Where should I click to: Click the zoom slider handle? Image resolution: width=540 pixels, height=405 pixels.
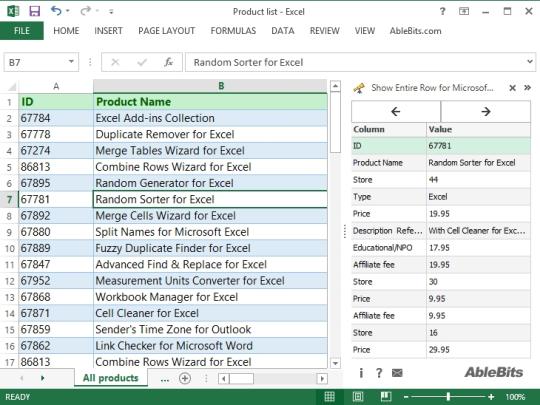tap(448, 397)
